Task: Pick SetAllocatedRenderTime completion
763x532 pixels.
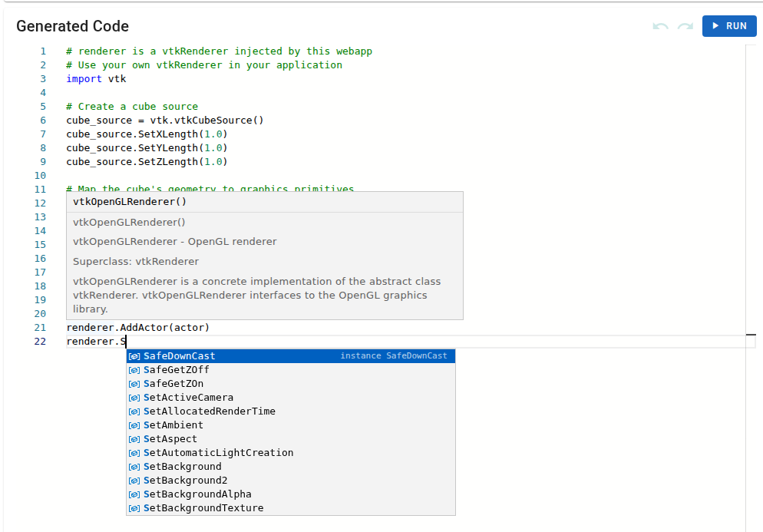Action: tap(291, 411)
